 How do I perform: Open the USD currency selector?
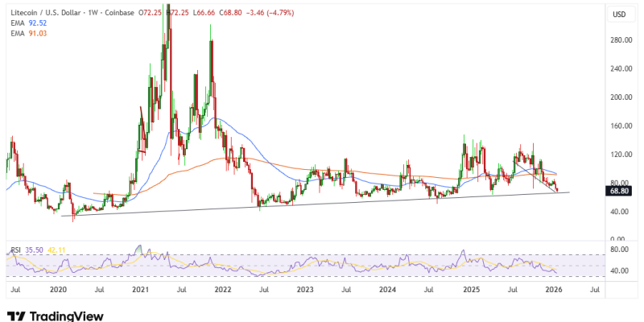tap(619, 14)
